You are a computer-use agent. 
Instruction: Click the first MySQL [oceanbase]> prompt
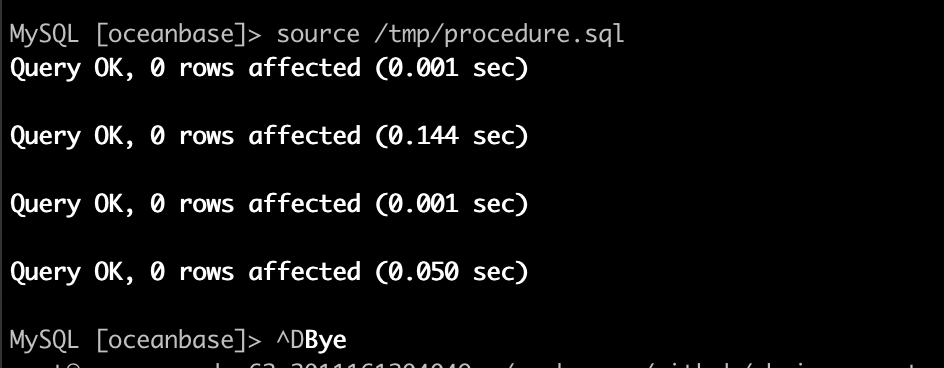(136, 34)
